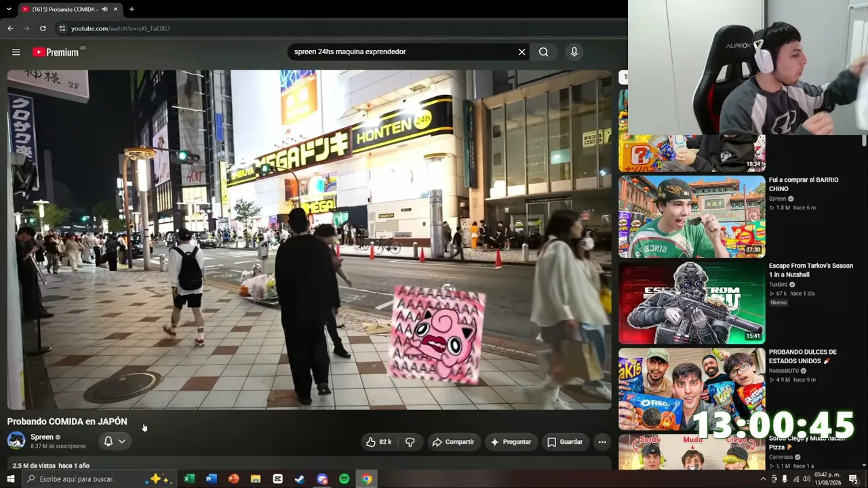
Task: Clear the YouTube search query
Action: pyautogui.click(x=522, y=52)
